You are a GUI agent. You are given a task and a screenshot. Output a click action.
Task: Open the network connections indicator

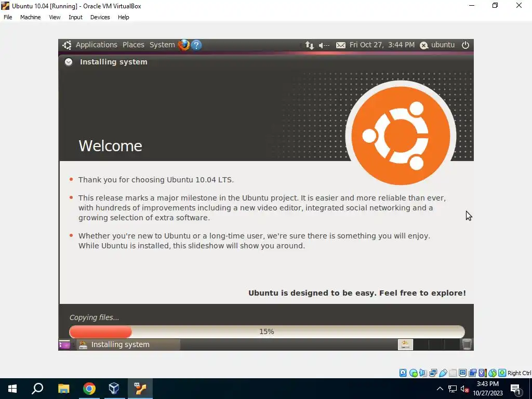click(309, 45)
